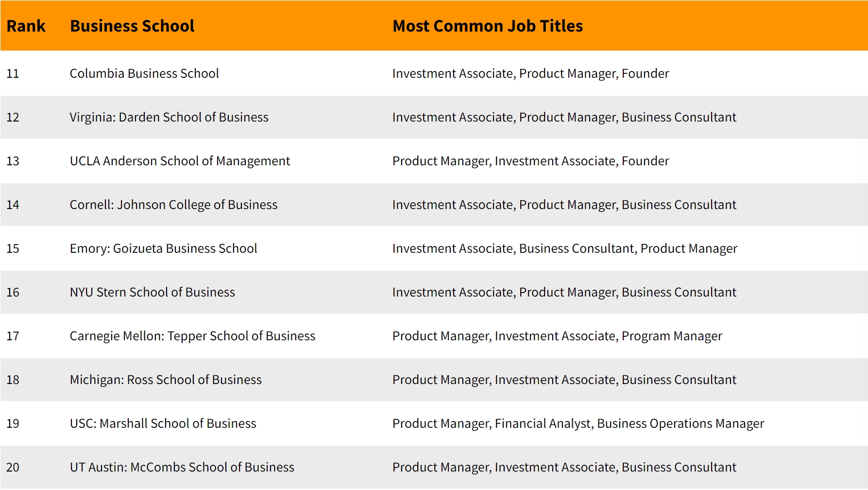The height and width of the screenshot is (490, 868).
Task: Click job titles for Carnegie Mellon Tepper
Action: (x=557, y=336)
